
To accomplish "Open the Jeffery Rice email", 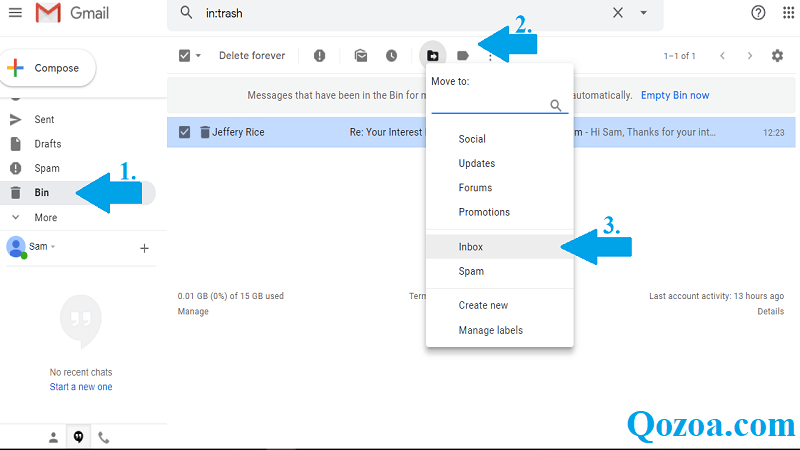I will point(481,132).
